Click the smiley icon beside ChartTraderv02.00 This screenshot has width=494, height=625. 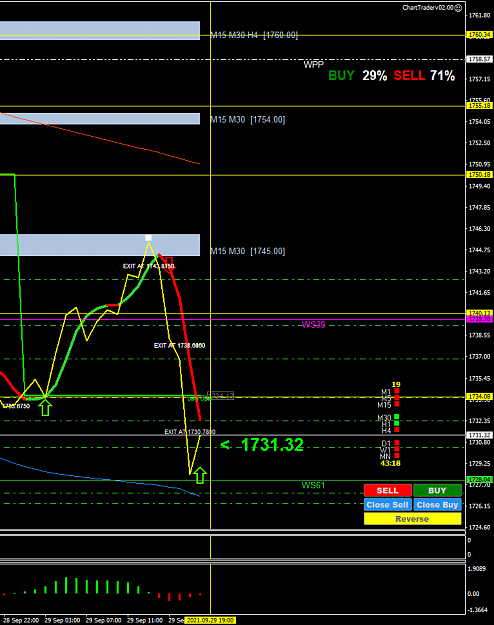[x=459, y=8]
